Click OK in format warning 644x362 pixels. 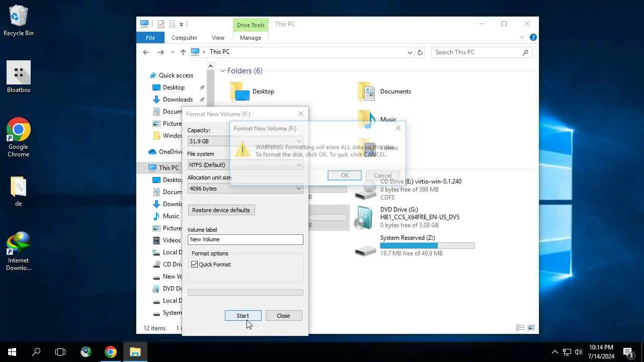pyautogui.click(x=345, y=175)
